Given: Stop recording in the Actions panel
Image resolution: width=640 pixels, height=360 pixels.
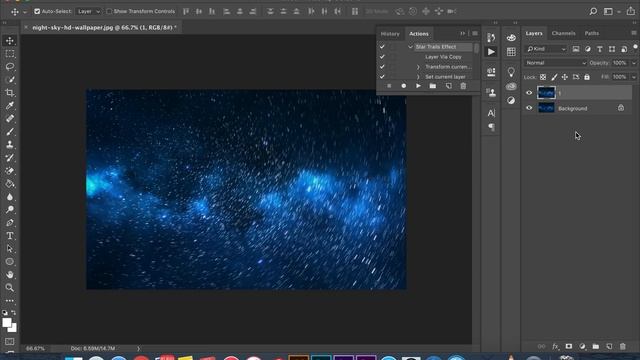Looking at the screenshot, I should (x=389, y=86).
